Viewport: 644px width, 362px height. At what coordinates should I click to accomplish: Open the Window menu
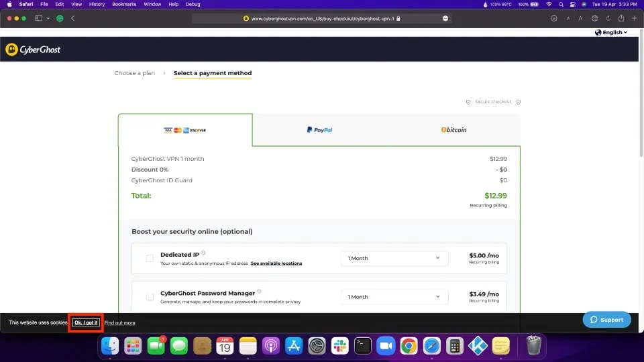coord(152,4)
